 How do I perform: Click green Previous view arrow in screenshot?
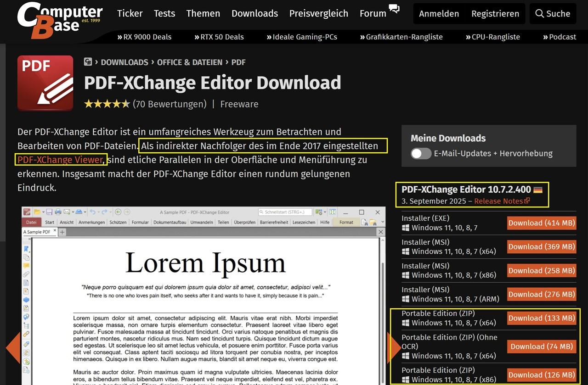coord(118,212)
